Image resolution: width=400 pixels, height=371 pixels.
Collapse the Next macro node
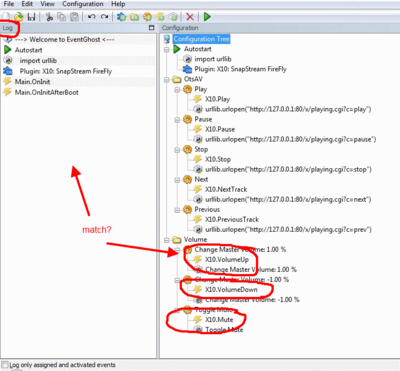(177, 180)
